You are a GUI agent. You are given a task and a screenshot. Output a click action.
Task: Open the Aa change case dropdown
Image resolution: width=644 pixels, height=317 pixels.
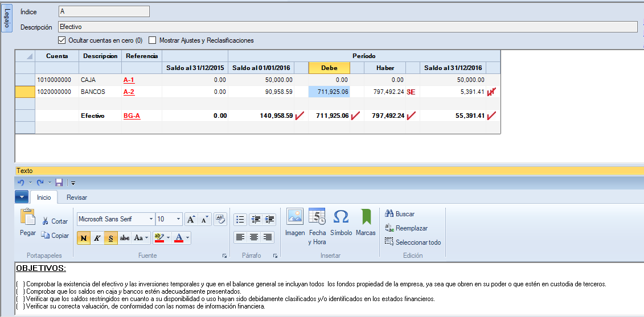pyautogui.click(x=141, y=238)
